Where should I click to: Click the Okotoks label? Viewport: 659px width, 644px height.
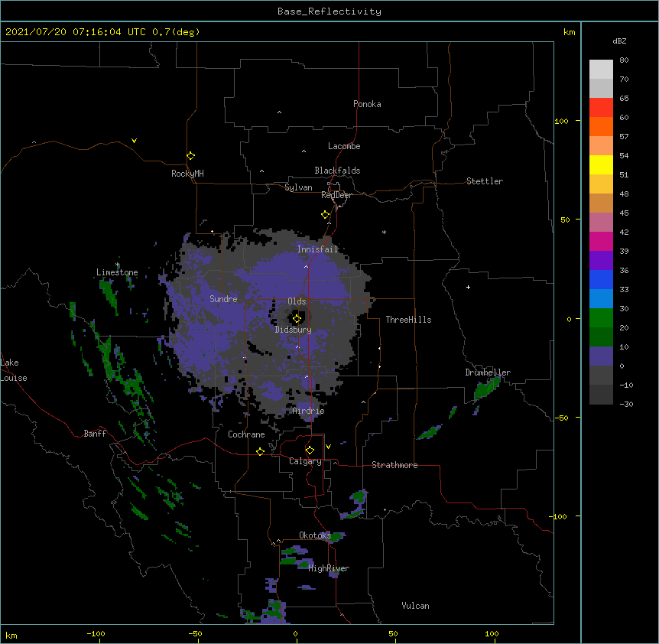pyautogui.click(x=315, y=535)
